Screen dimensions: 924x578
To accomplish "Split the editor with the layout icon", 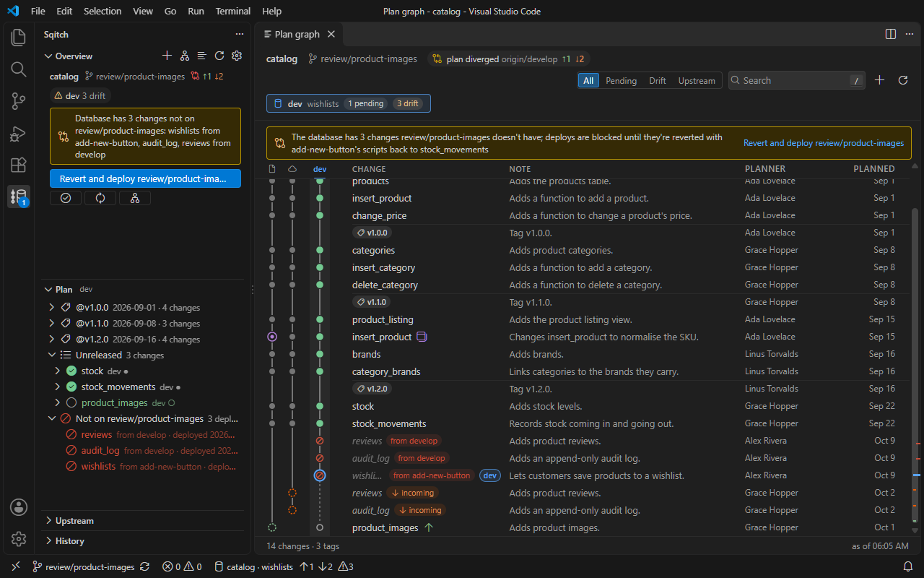I will pyautogui.click(x=891, y=34).
